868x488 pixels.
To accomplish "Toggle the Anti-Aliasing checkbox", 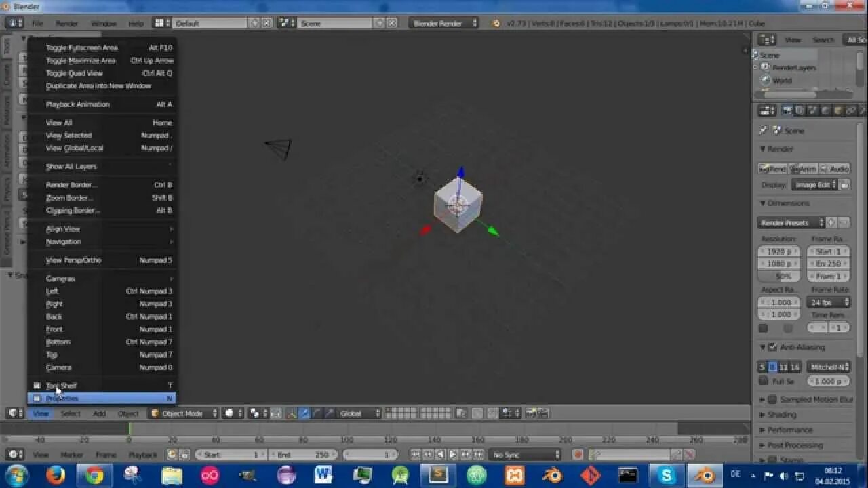I will coord(772,348).
